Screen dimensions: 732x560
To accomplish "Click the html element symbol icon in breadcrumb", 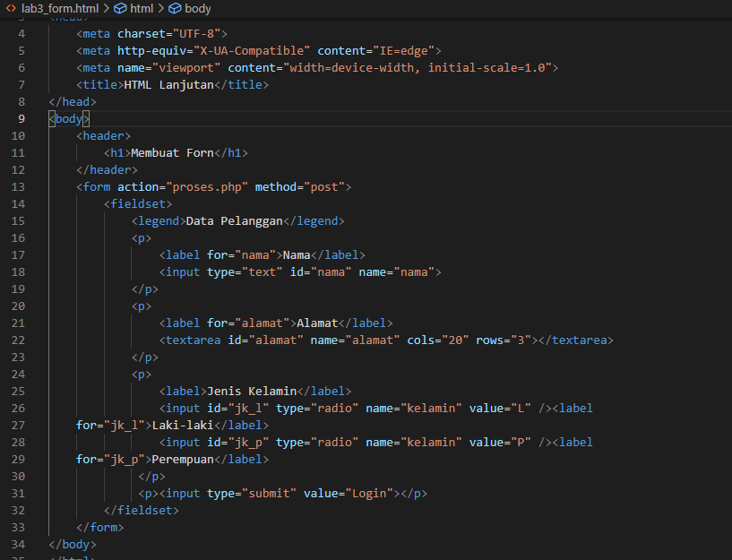I will point(121,9).
